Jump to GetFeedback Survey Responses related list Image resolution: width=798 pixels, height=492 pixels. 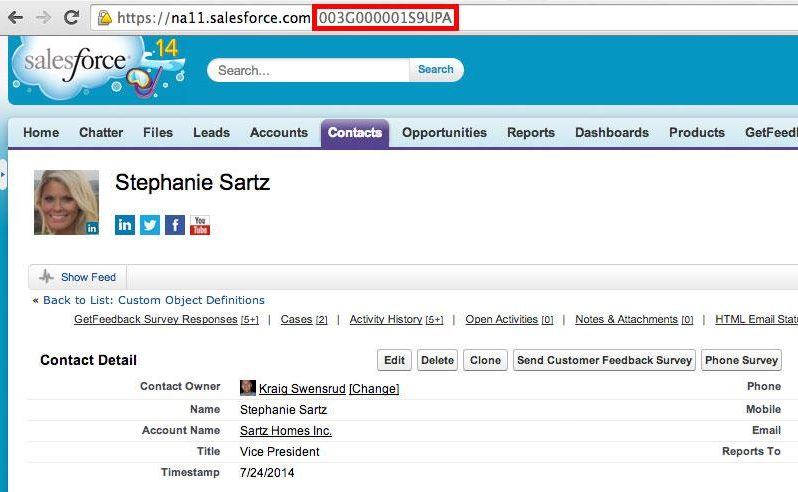click(x=166, y=319)
